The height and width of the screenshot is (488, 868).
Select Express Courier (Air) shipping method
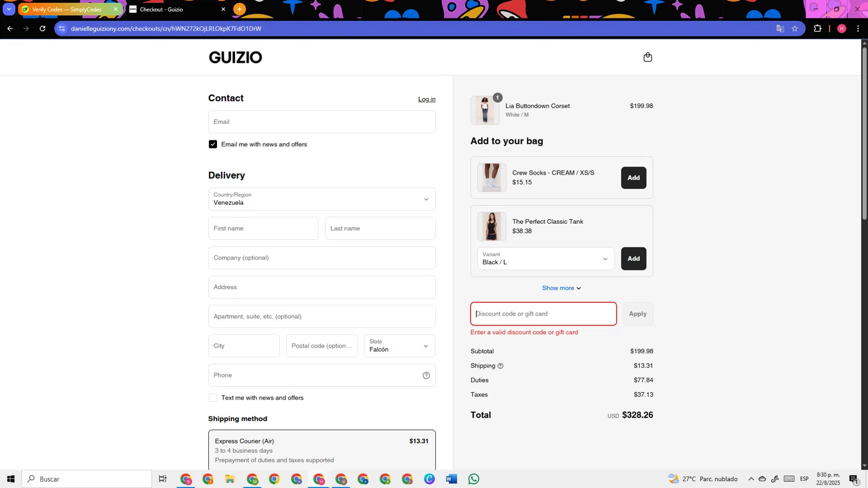pos(322,450)
